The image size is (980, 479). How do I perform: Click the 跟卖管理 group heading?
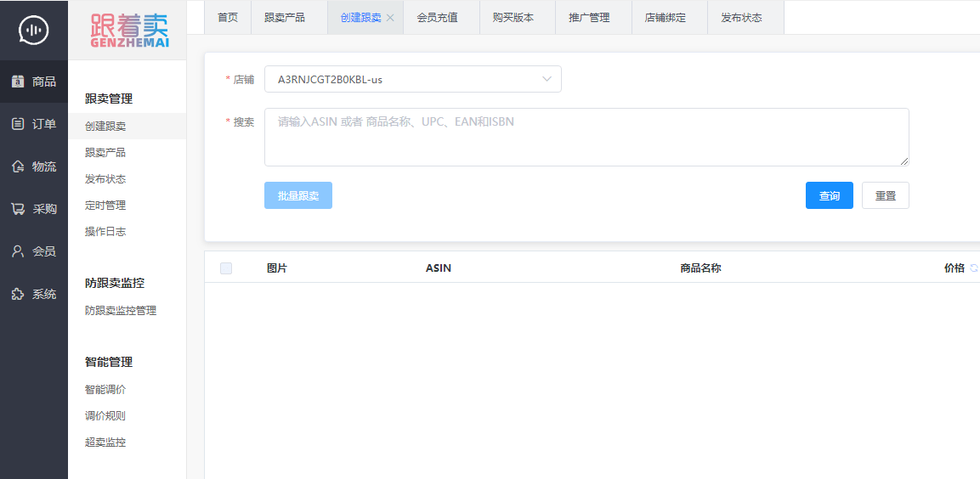(109, 99)
